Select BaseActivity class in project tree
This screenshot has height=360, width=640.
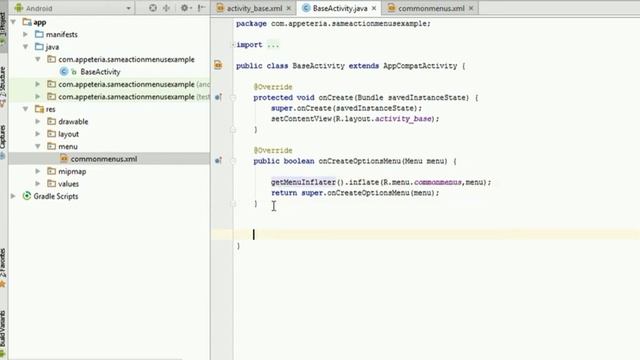(x=100, y=72)
